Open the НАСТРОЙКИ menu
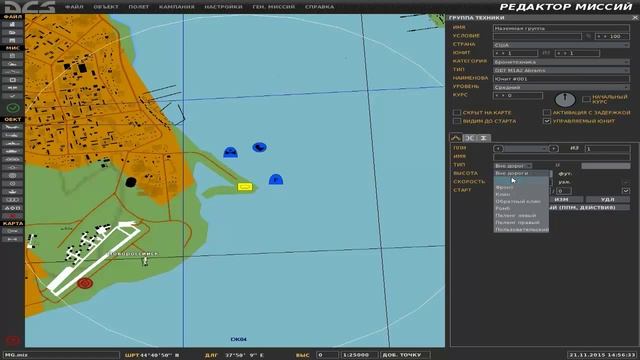 223,7
